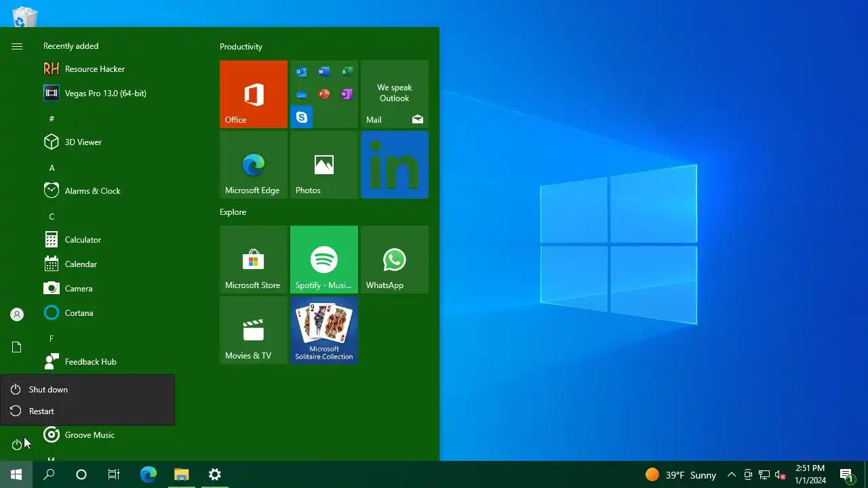Click the Recently added heading
The image size is (868, 488).
tap(71, 46)
